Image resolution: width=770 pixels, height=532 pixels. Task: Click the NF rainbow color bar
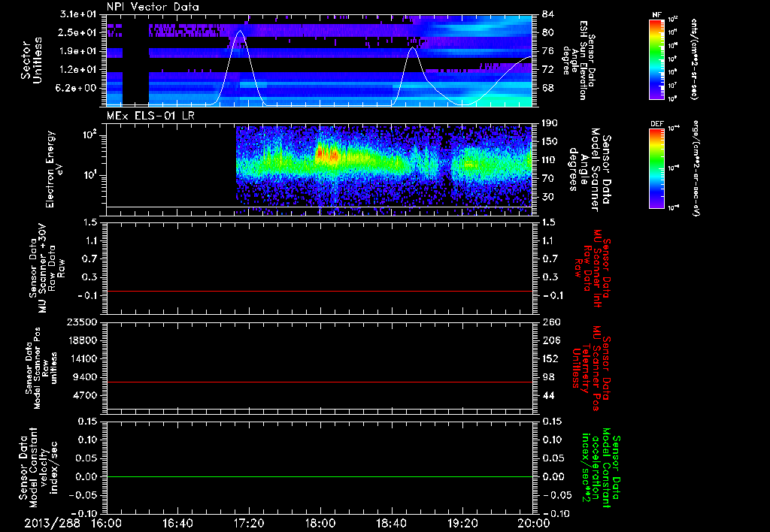657,59
